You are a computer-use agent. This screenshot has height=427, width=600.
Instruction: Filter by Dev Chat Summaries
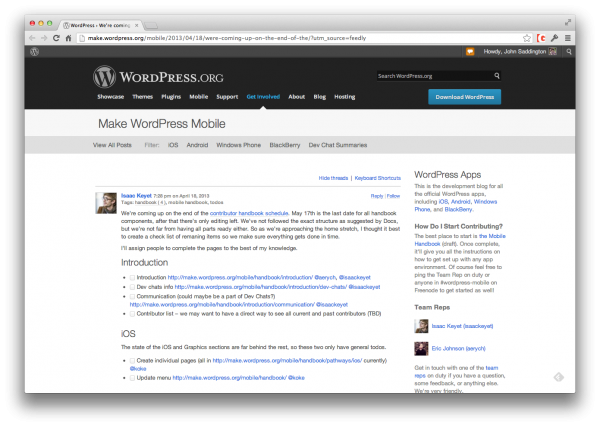point(338,145)
